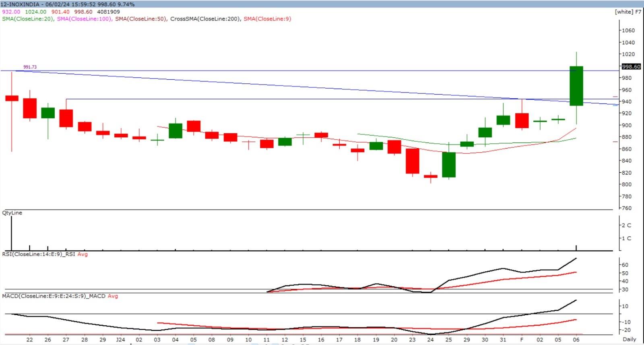
Task: Select the red SMA(CloseLine:9) legend label
Action: tap(267, 19)
